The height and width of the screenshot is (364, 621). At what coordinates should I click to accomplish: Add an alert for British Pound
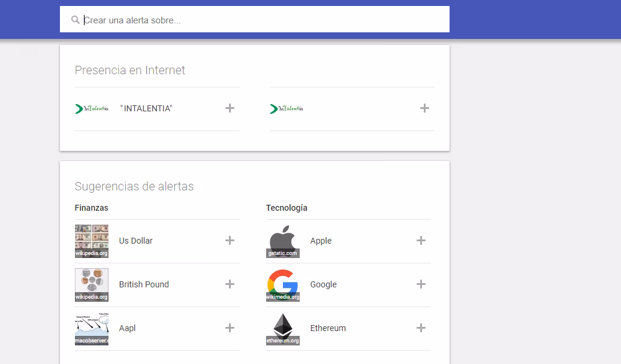(x=230, y=284)
